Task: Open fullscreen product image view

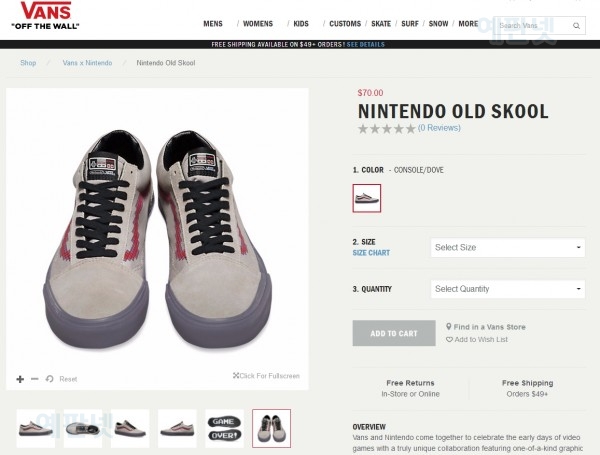Action: [266, 376]
